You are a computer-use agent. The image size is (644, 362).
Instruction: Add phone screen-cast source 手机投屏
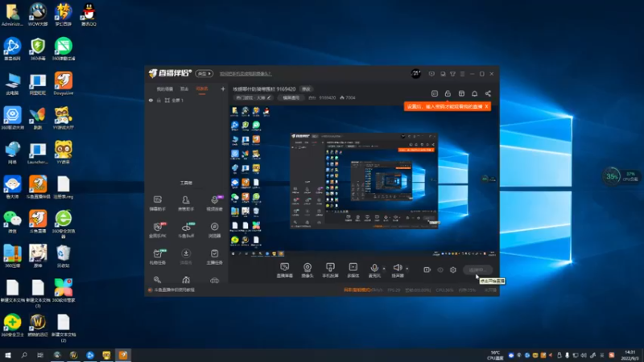[x=330, y=270]
